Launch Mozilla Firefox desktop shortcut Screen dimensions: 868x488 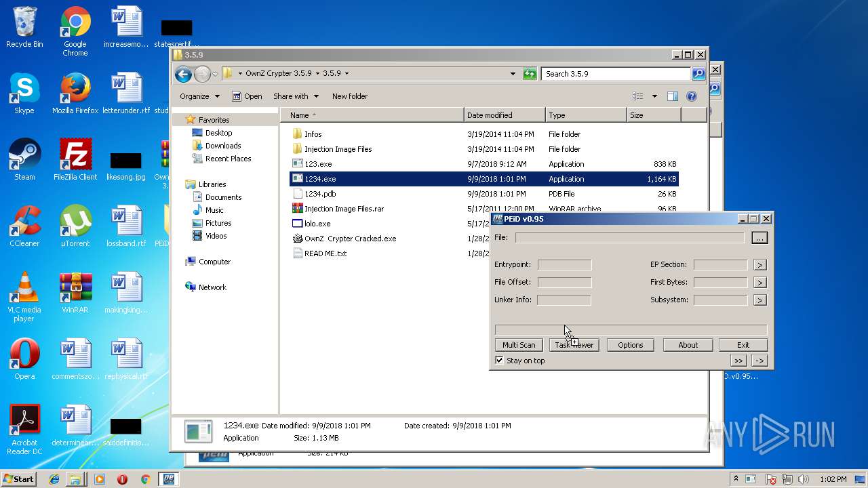(75, 94)
